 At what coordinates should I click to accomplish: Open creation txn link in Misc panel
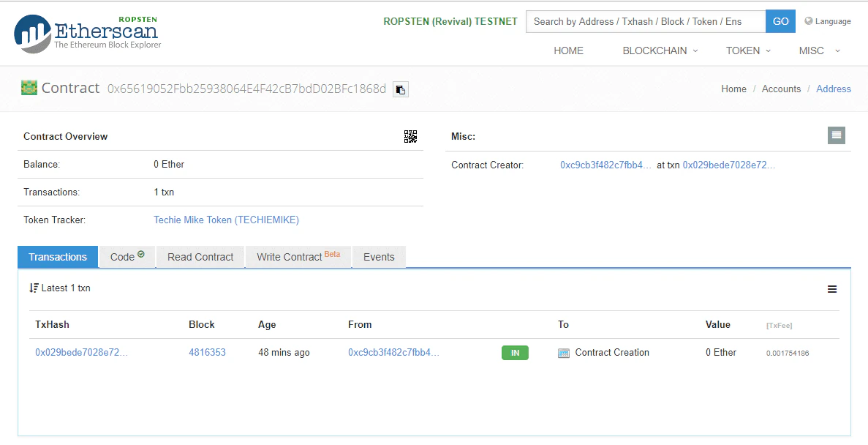[729, 165]
